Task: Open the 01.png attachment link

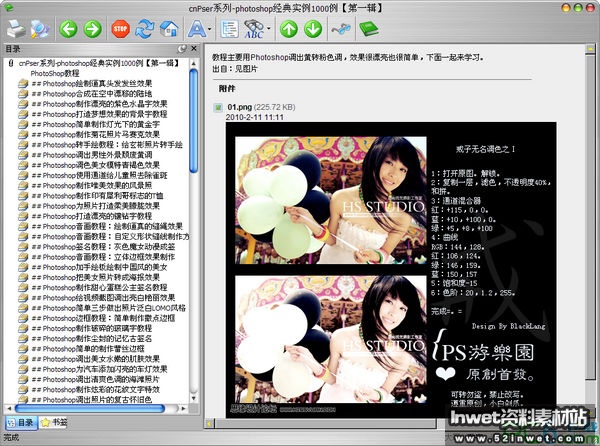Action: coord(240,107)
